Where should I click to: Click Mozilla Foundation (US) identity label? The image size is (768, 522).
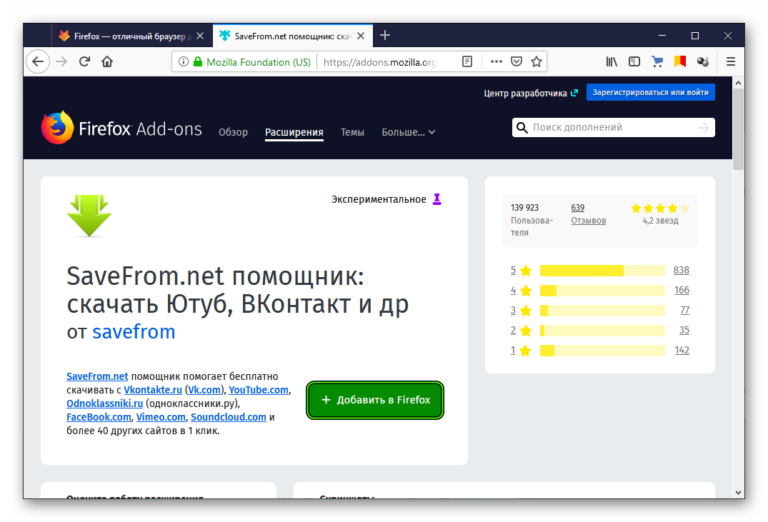259,62
